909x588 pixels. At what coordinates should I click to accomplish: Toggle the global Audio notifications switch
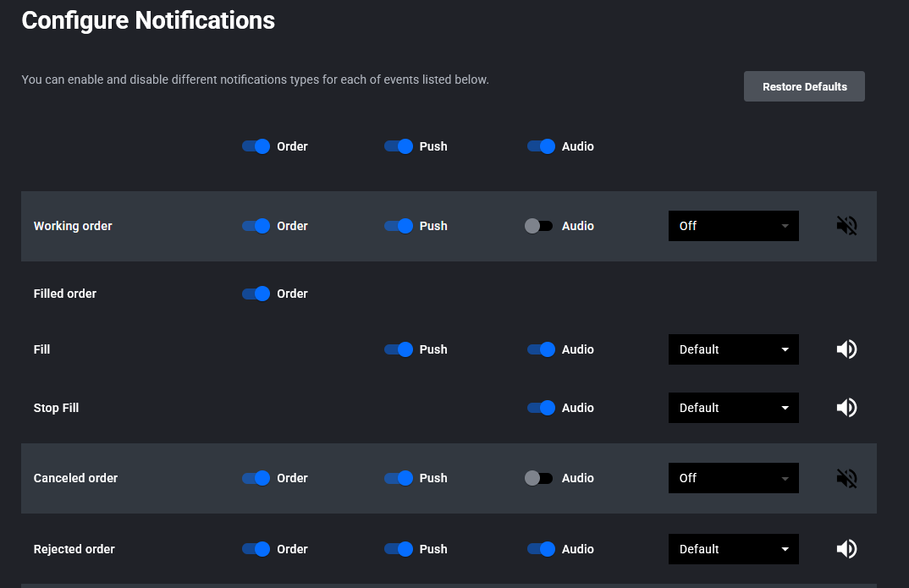pos(541,146)
